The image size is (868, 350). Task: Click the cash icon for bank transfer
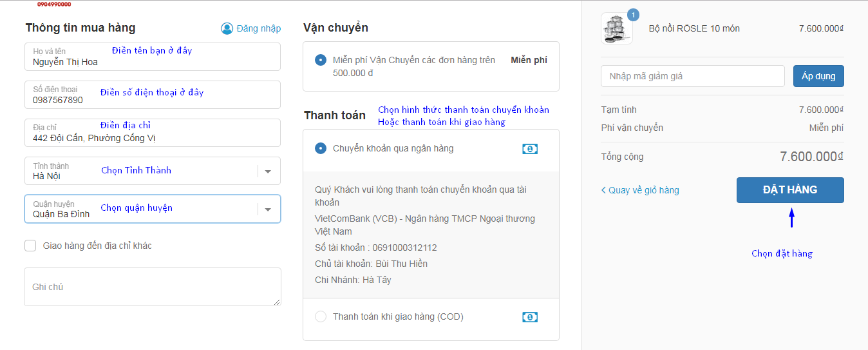coord(530,149)
